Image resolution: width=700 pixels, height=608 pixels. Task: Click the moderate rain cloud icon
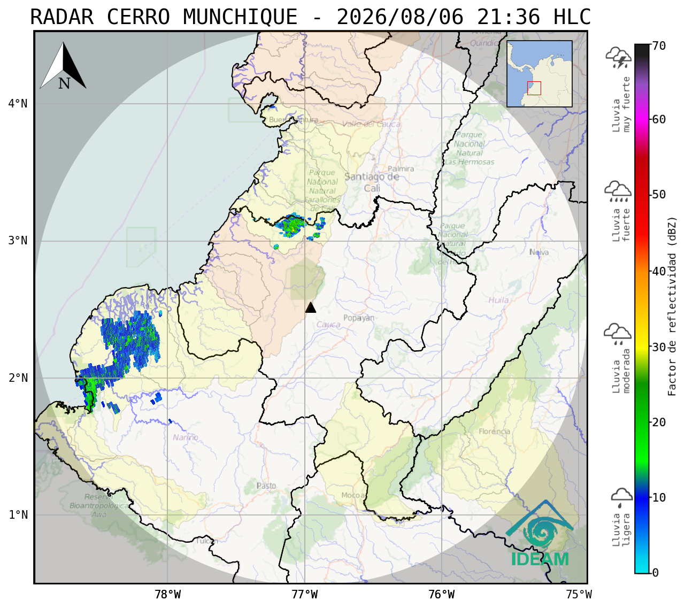point(618,334)
